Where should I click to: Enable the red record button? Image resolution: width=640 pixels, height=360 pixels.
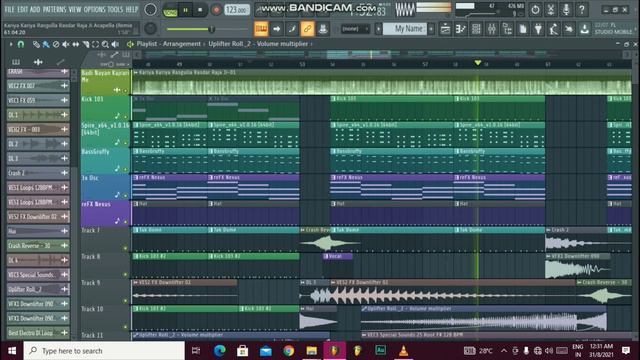216,10
